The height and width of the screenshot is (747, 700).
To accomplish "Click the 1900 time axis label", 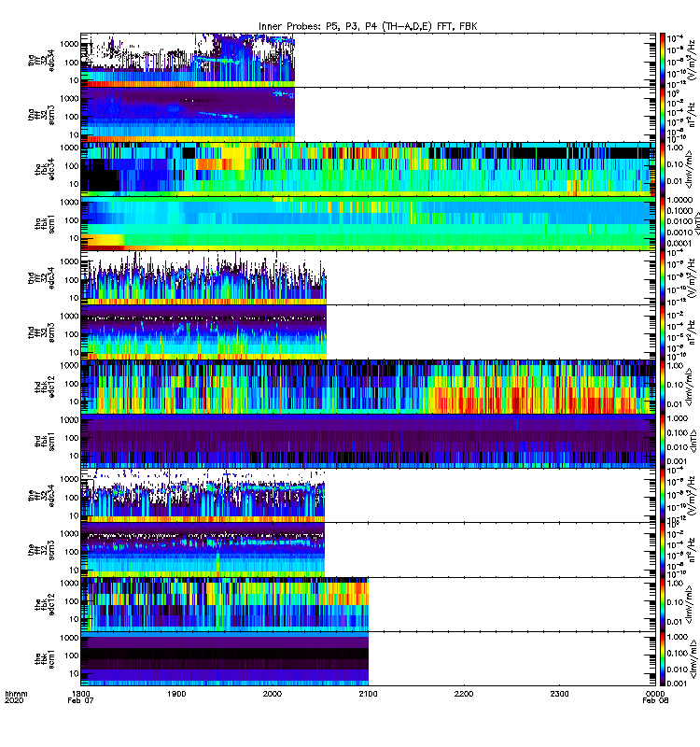I will pyautogui.click(x=176, y=694).
